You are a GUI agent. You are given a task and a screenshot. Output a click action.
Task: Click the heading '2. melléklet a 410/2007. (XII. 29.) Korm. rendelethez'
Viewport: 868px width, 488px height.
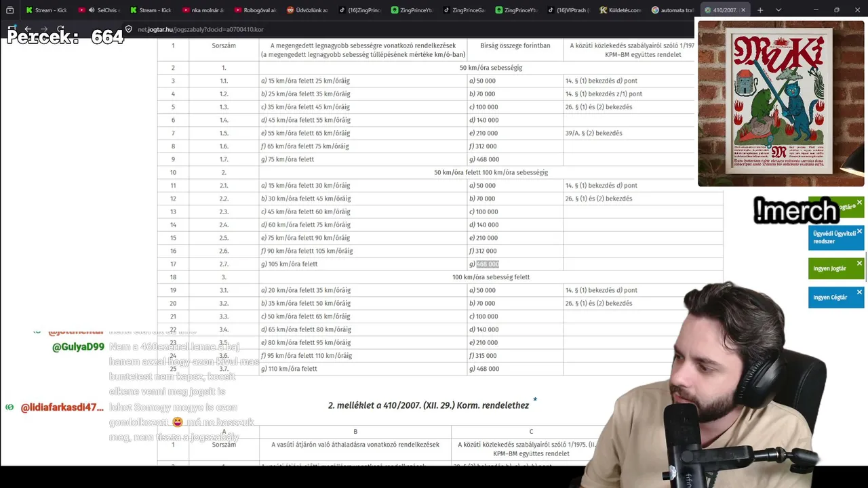pos(429,405)
